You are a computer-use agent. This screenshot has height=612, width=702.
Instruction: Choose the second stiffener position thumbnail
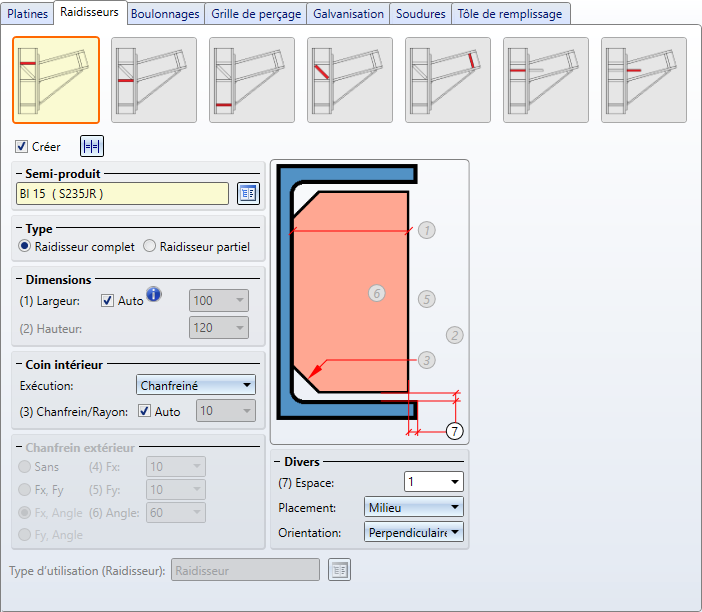(x=154, y=79)
